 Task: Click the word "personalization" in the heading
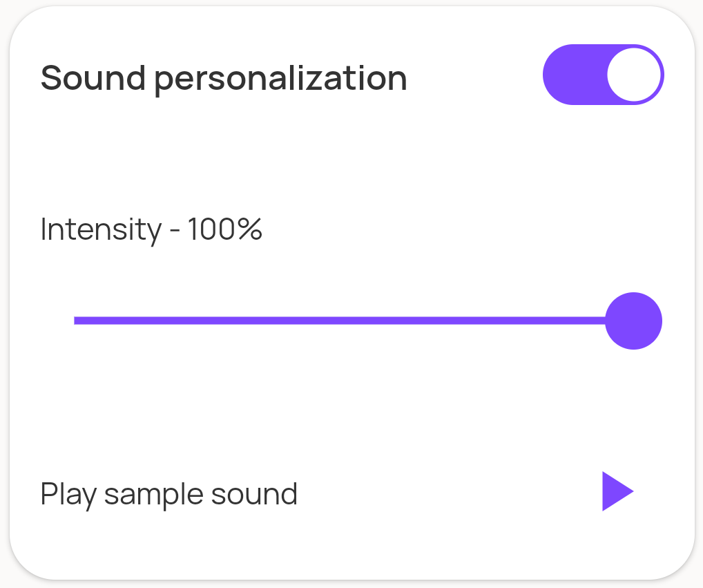click(280, 78)
